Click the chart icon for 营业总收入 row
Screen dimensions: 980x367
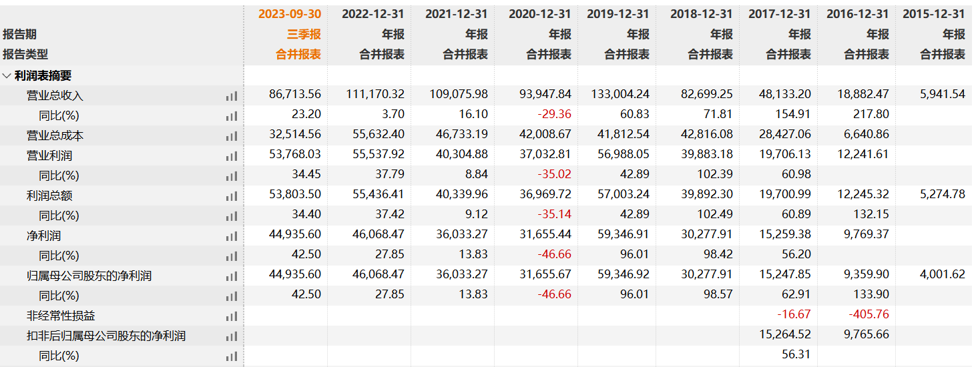click(x=232, y=96)
